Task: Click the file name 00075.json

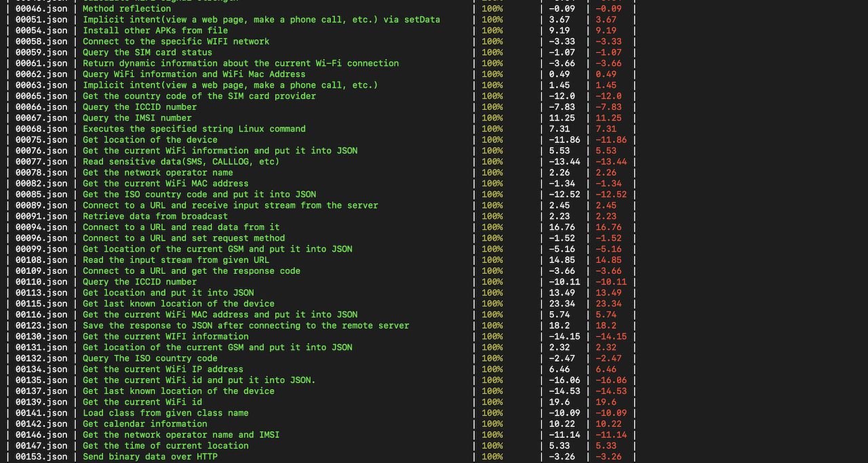Action: tap(41, 140)
